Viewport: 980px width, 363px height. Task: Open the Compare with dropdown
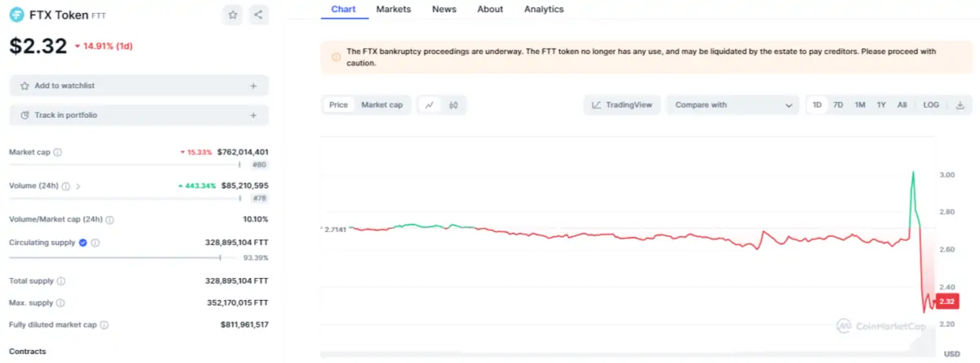[x=733, y=105]
